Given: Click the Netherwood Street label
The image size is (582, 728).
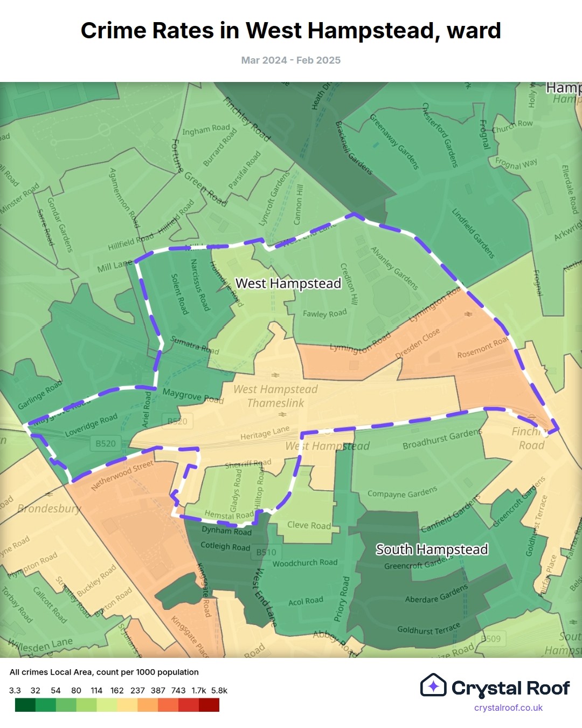Looking at the screenshot, I should click(122, 475).
